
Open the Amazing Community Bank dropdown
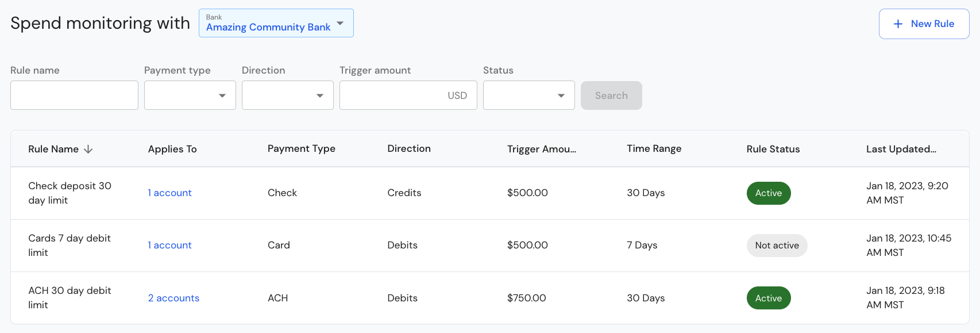point(276,23)
